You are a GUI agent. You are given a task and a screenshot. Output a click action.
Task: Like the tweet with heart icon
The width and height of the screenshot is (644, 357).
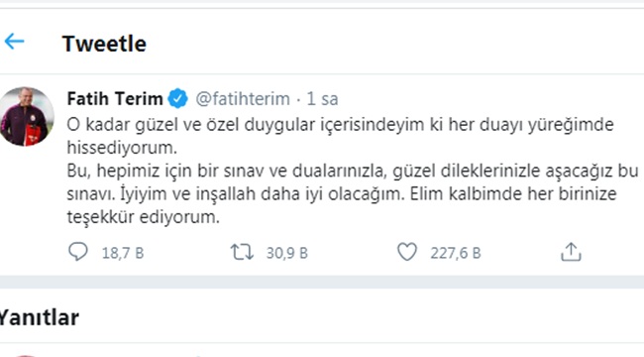(x=407, y=252)
